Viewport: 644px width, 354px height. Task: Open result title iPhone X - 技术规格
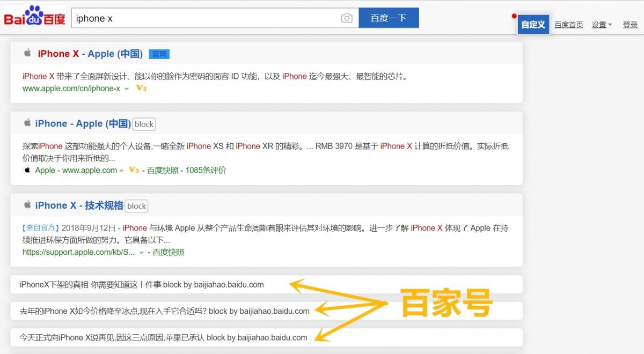pos(79,205)
